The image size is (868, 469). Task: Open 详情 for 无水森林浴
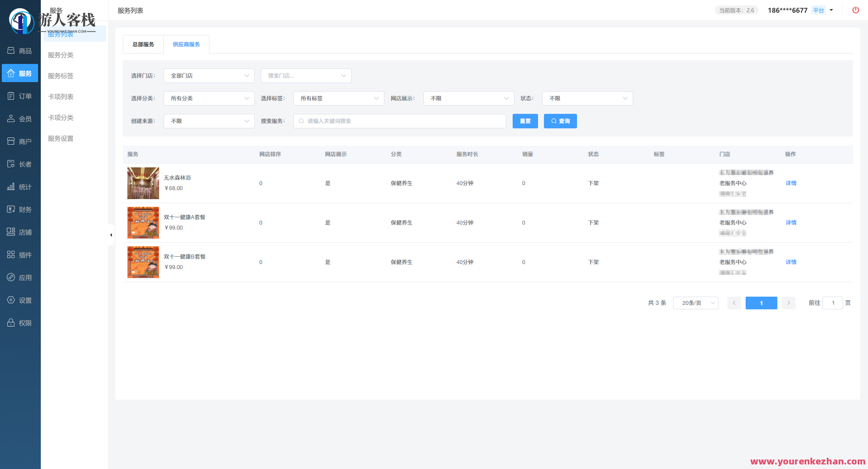click(791, 183)
